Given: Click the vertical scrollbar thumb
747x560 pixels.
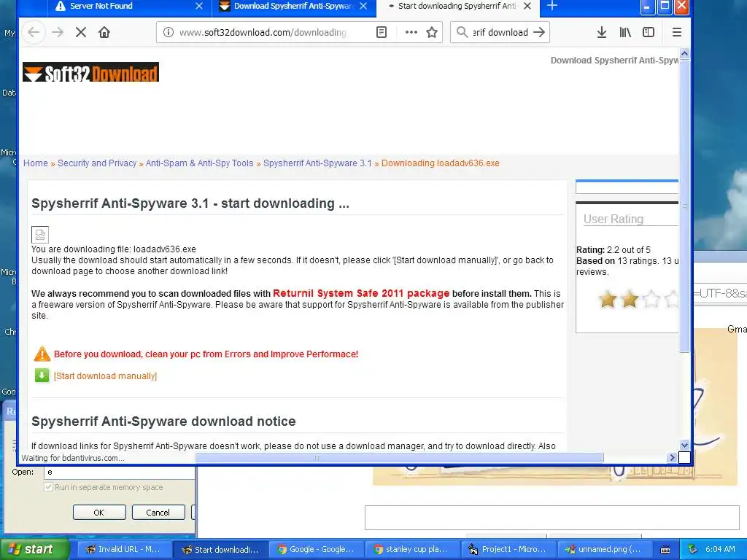Looking at the screenshot, I should coord(684,205).
